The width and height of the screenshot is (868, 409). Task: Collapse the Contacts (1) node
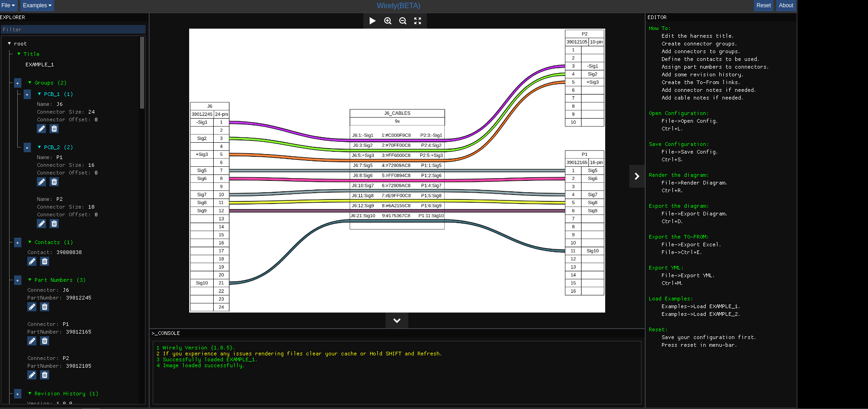point(30,242)
